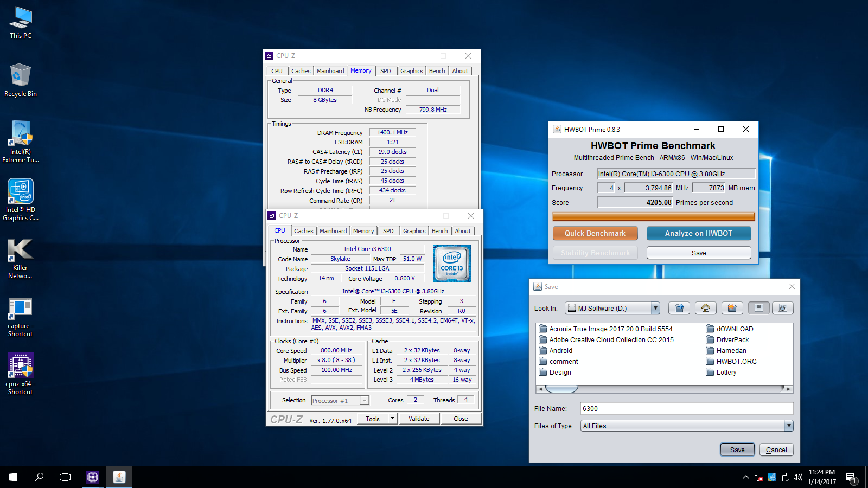
Task: Click the orange benchmark progress bar
Action: tap(653, 216)
